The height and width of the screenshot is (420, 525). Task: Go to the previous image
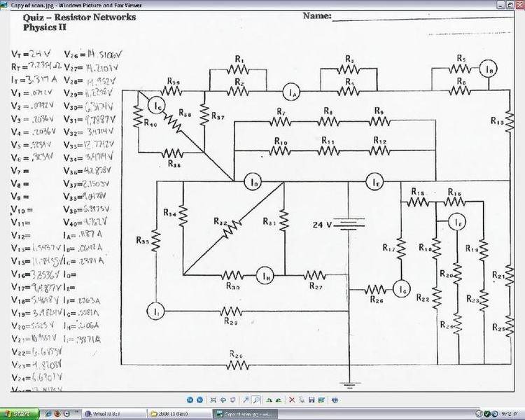[x=190, y=400]
